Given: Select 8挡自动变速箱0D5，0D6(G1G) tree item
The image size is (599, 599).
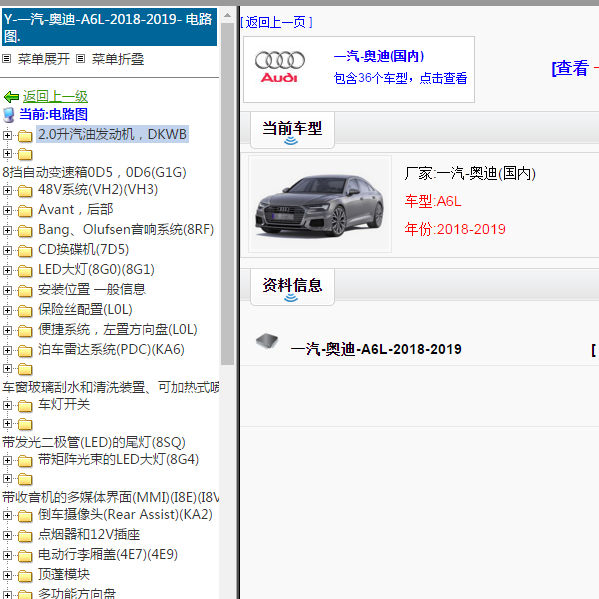Looking at the screenshot, I should click(94, 173).
